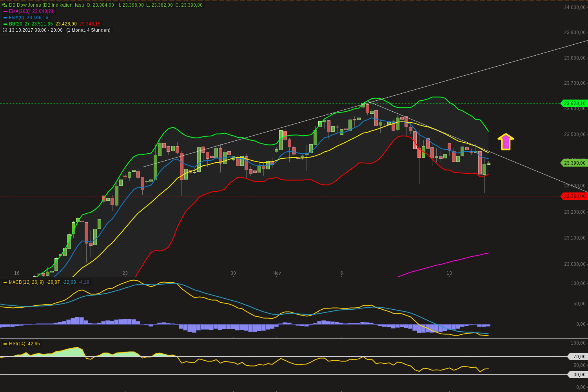Select the MACD value -26,87

point(53,282)
